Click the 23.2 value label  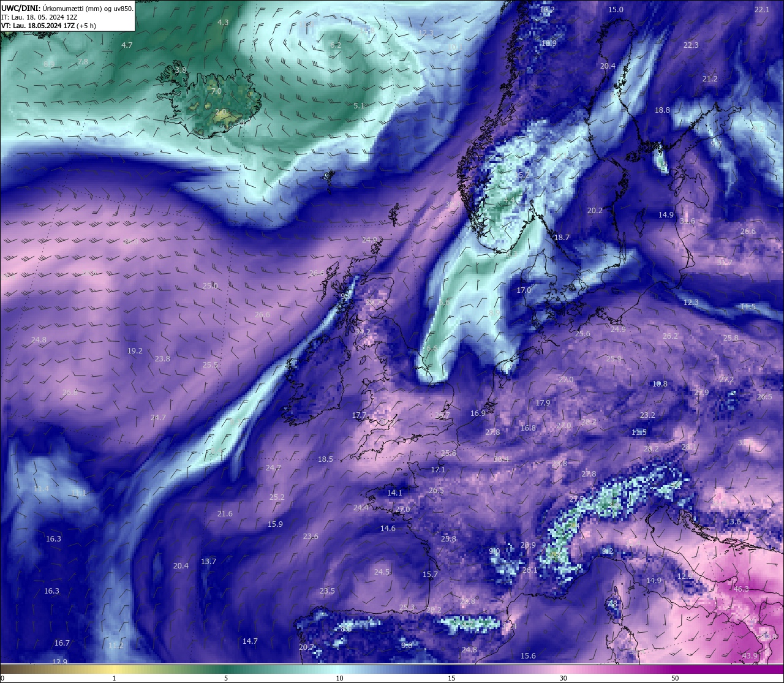pyautogui.click(x=647, y=415)
